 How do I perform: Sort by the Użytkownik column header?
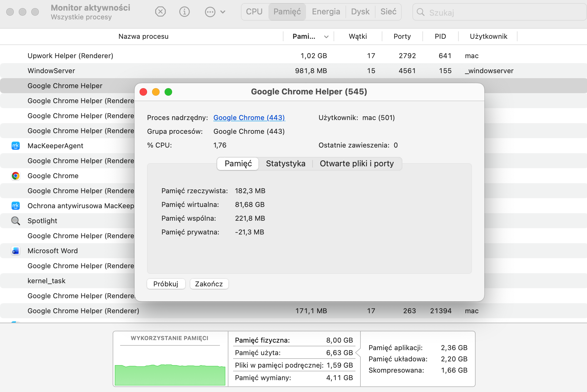[488, 36]
